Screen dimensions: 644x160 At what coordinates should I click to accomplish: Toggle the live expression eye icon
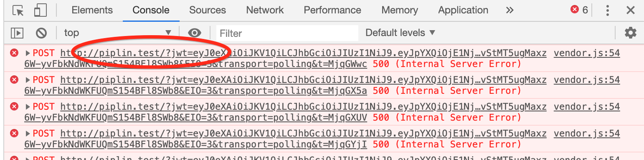(x=194, y=33)
